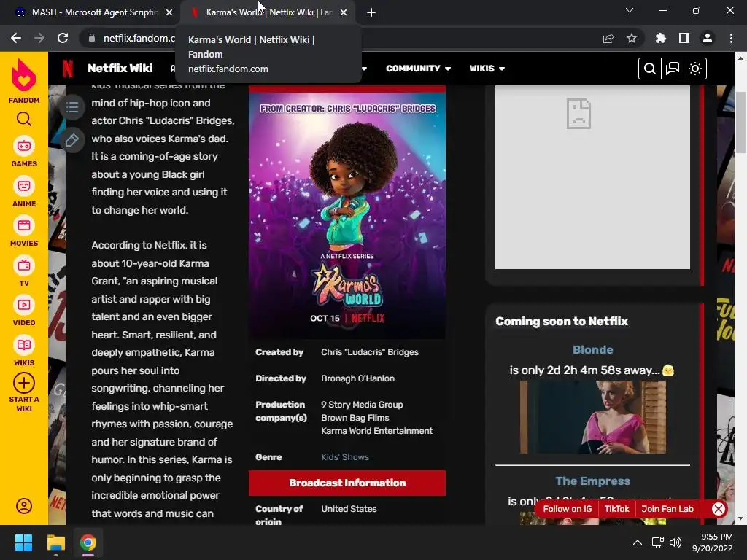The width and height of the screenshot is (747, 560).
Task: Open The Empress title link
Action: click(x=592, y=481)
